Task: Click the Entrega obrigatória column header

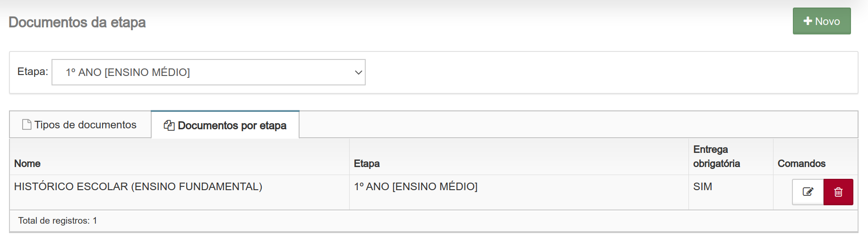Action: [x=716, y=156]
